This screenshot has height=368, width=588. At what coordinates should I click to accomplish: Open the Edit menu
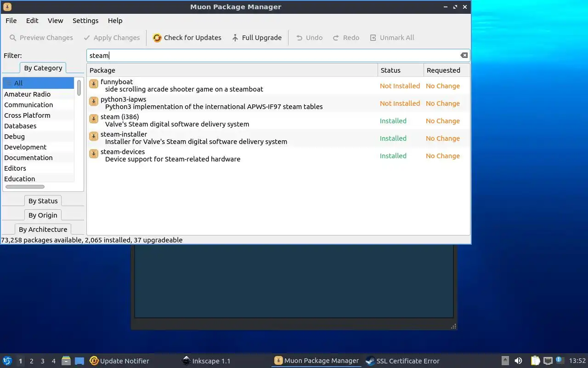pyautogui.click(x=32, y=21)
